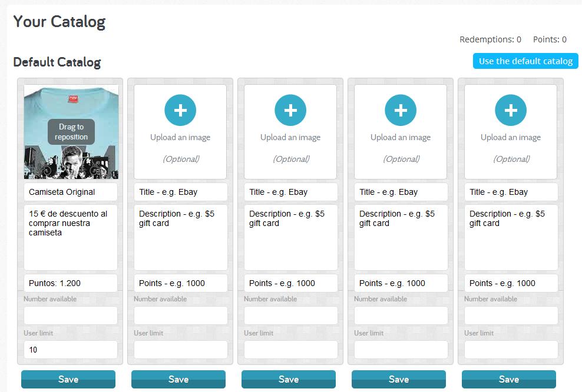Image resolution: width=582 pixels, height=392 pixels.
Task: Click User limit input in the second card
Action: point(181,350)
